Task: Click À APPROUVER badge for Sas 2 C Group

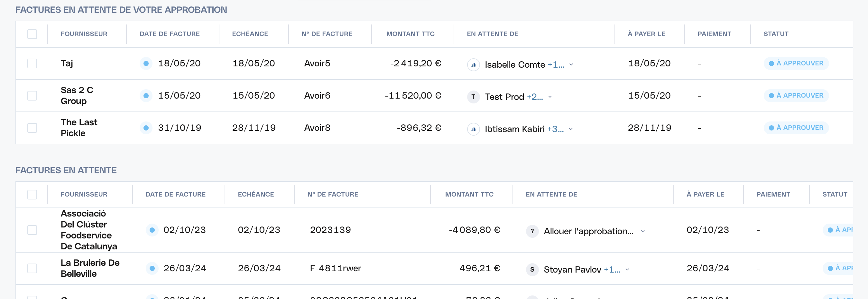Action: click(x=796, y=95)
